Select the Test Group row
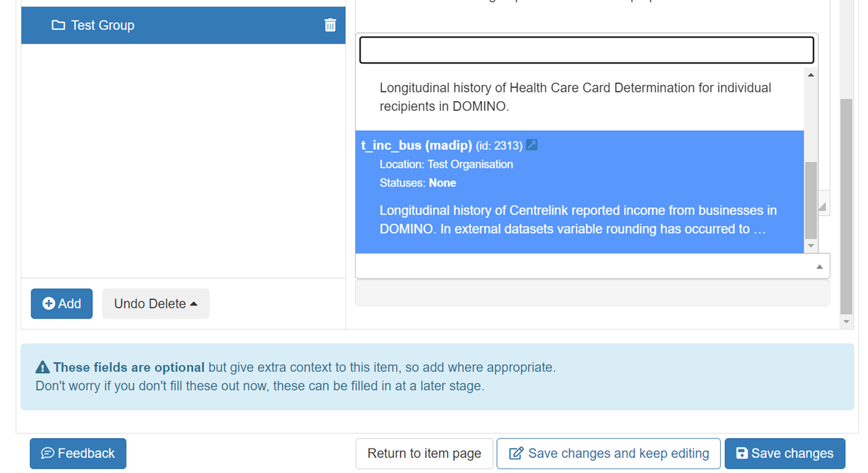Viewport: 868px width, 473px height. [183, 25]
